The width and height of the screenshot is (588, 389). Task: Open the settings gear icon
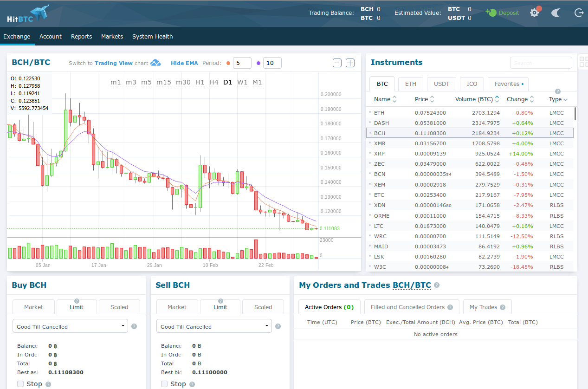click(534, 13)
